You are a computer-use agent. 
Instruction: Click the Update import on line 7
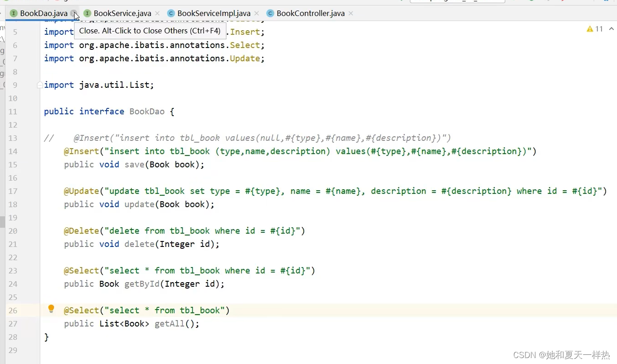point(245,59)
